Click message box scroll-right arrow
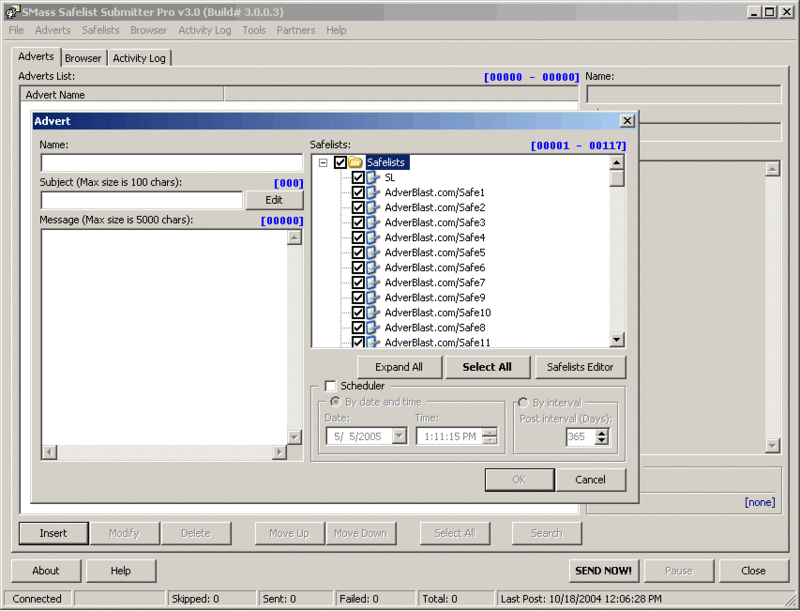The image size is (800, 611). [x=279, y=452]
